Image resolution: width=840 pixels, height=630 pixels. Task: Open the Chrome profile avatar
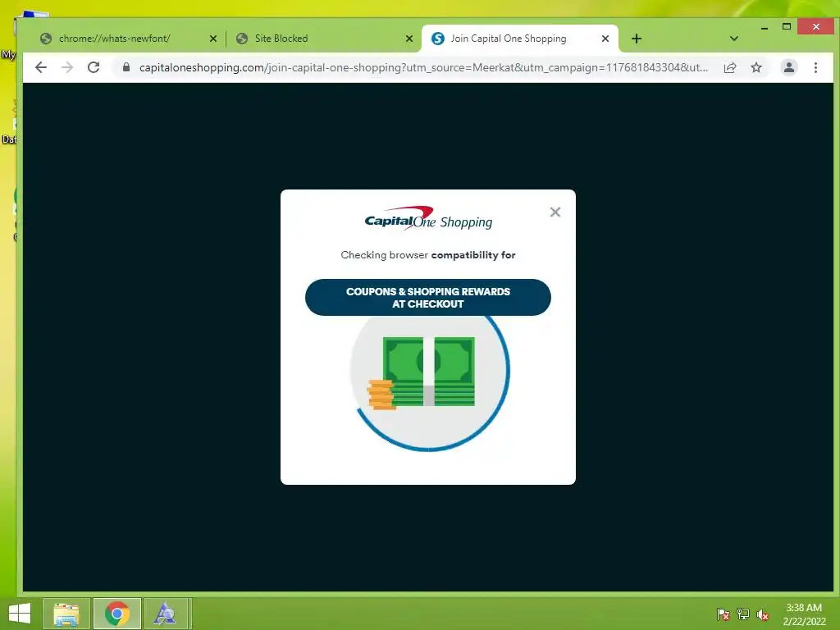pyautogui.click(x=788, y=67)
